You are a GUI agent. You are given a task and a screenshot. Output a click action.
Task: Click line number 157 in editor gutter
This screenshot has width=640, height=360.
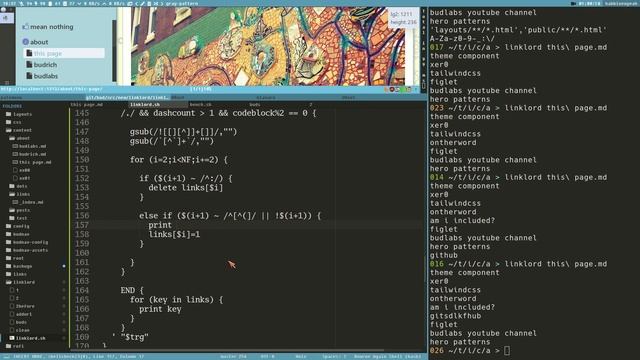coord(82,225)
